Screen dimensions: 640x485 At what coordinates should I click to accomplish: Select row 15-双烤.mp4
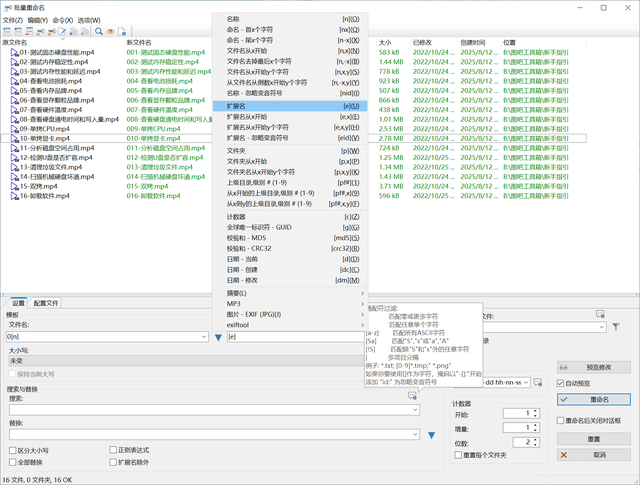point(293,186)
